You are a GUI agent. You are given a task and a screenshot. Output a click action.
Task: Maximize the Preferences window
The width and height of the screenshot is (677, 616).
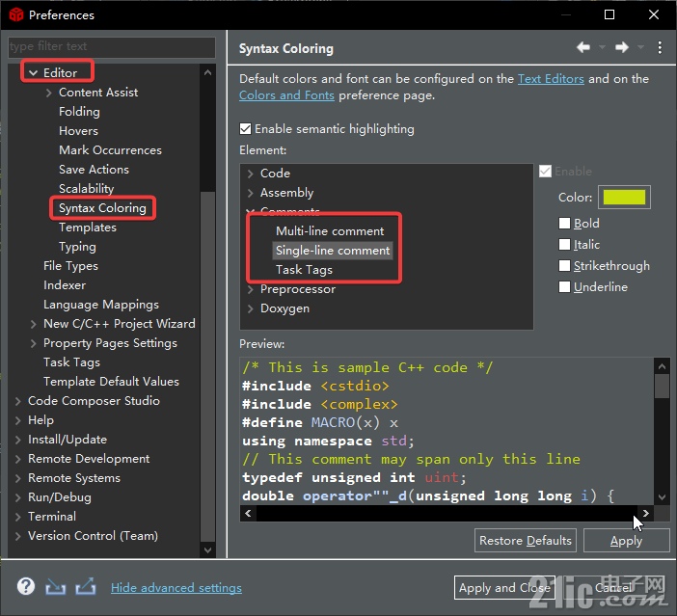609,14
